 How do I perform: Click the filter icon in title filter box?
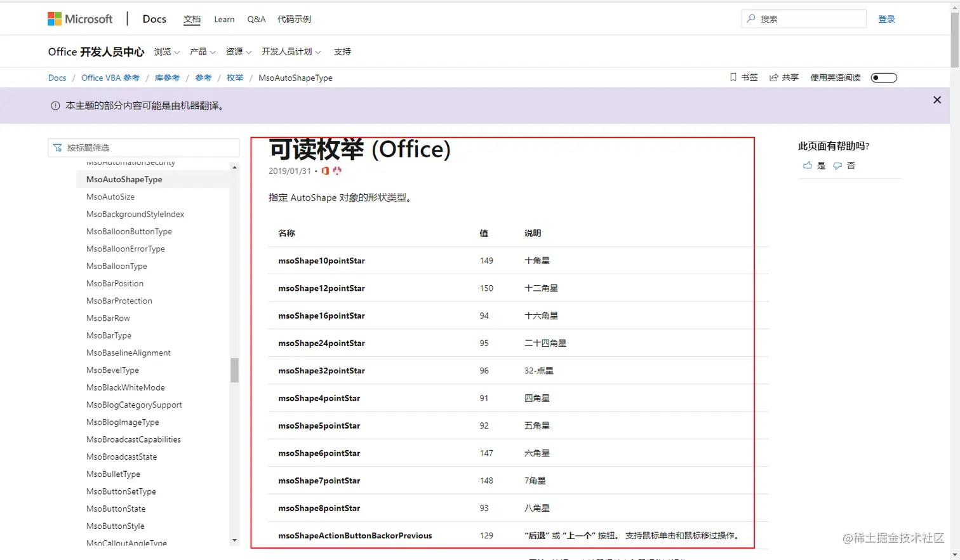coord(58,147)
